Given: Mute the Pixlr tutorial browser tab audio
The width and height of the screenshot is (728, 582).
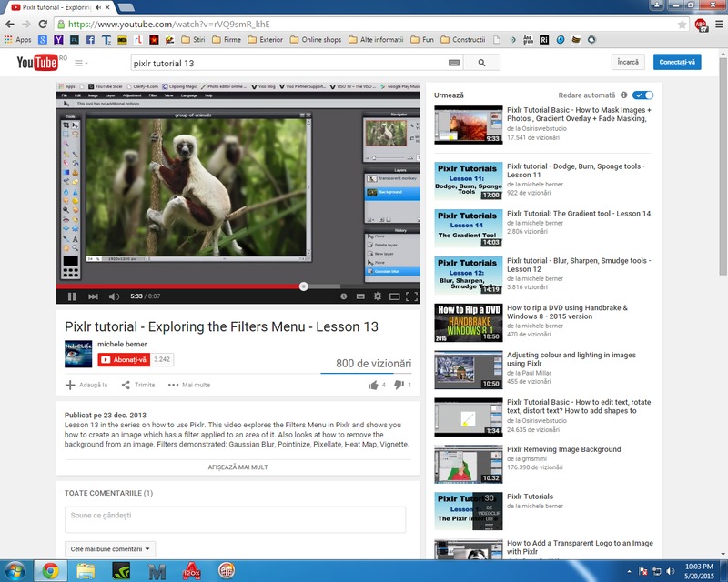Looking at the screenshot, I should (x=98, y=7).
